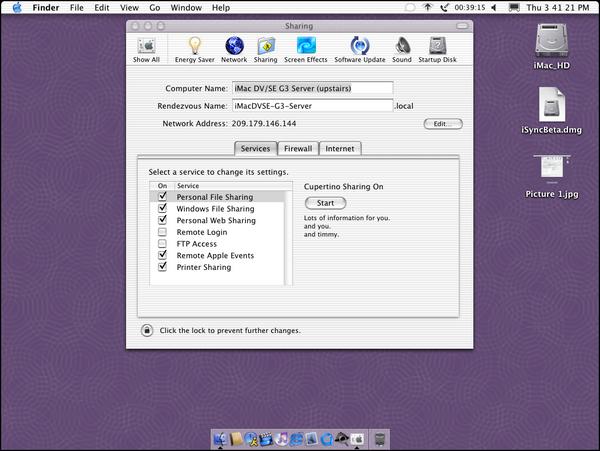Enable the FTP Access checkbox
The image size is (600, 451).
pyautogui.click(x=163, y=244)
